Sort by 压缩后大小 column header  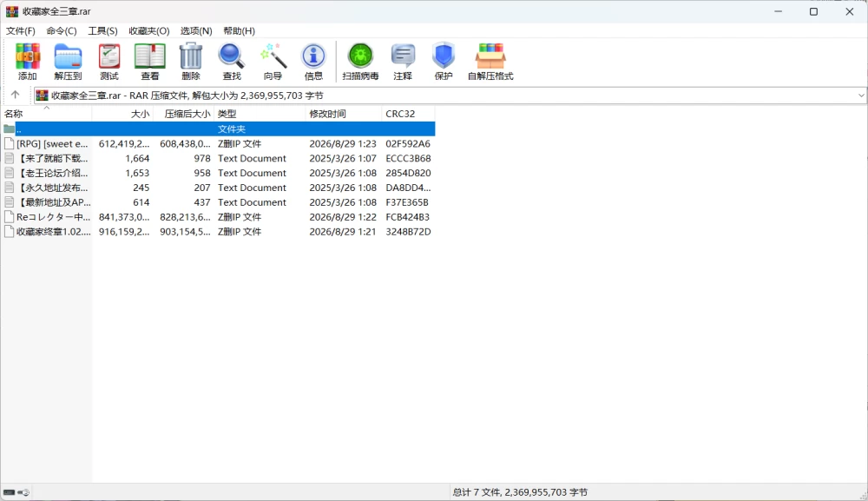[x=183, y=114]
